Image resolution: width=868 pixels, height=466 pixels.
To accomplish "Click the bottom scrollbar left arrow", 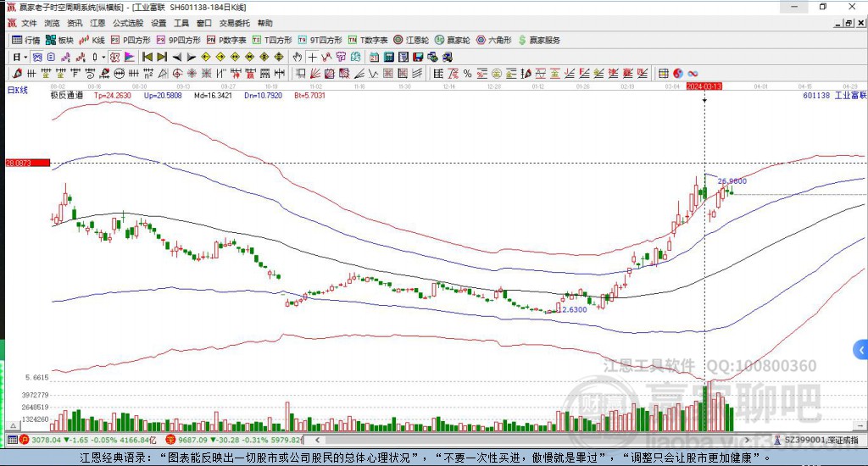I will [317, 440].
